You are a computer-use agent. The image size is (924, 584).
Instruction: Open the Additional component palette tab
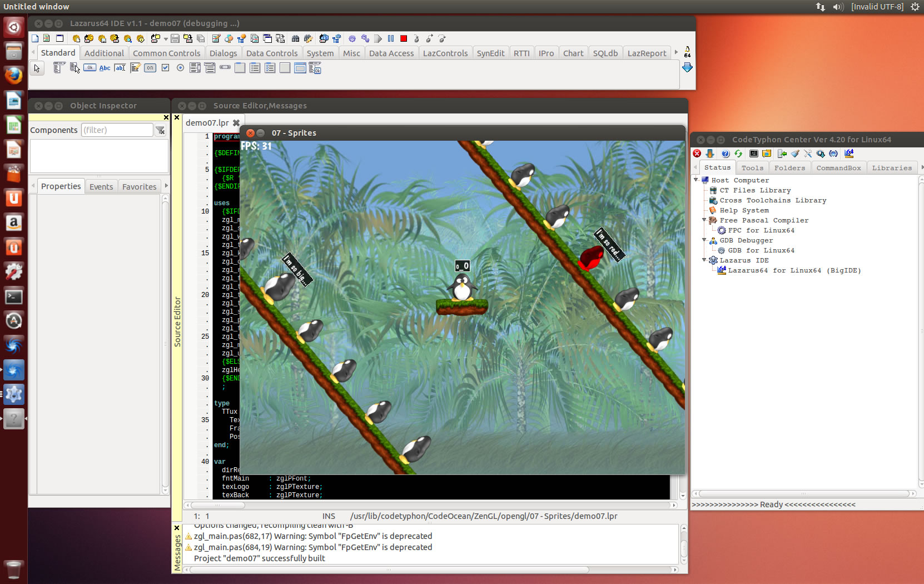(104, 53)
